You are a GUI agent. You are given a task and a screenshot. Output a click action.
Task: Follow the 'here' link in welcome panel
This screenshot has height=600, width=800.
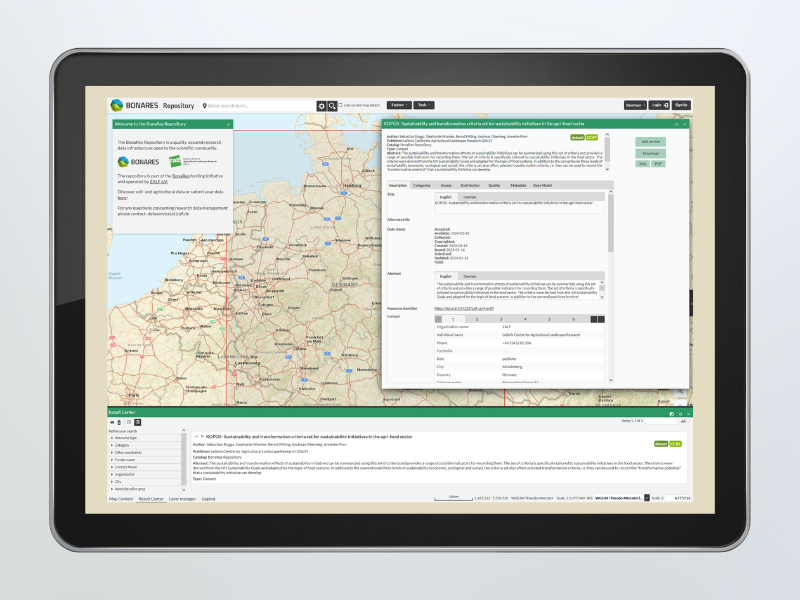[122, 197]
